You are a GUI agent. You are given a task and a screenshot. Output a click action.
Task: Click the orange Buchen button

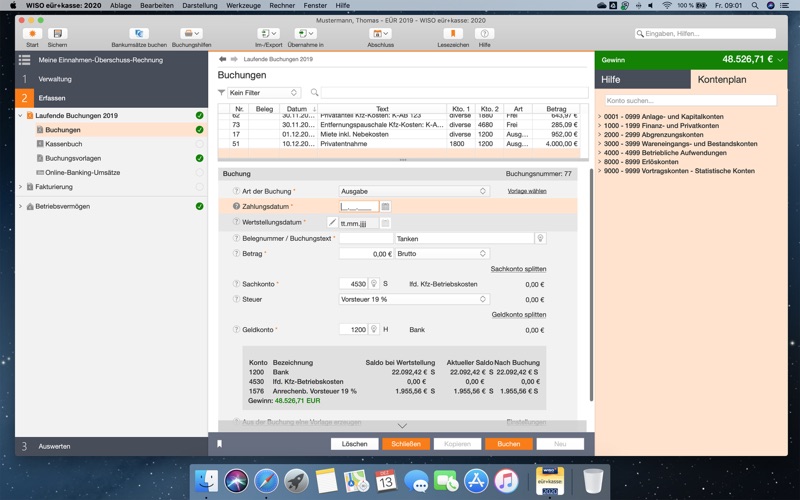[x=509, y=444]
